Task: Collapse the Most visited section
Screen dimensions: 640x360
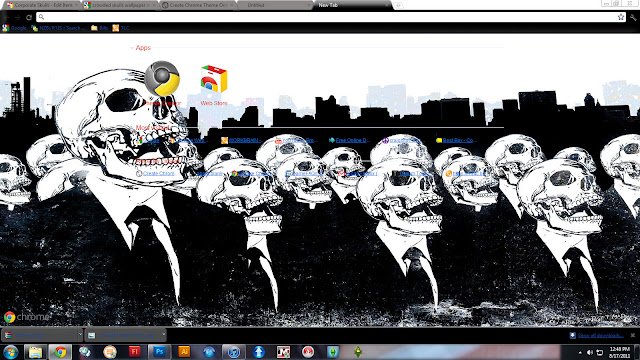Action: (x=151, y=128)
